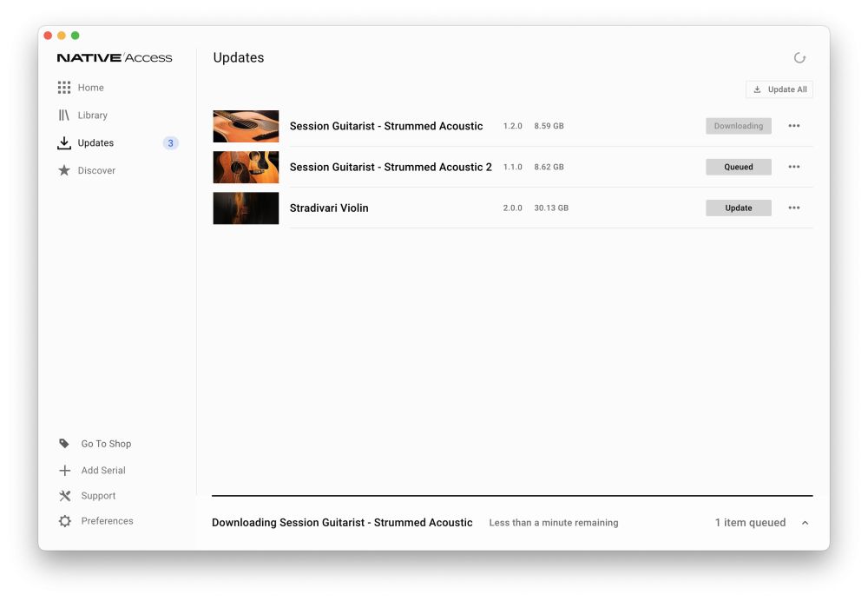Click the Stradivari Violin thumbnail

pyautogui.click(x=246, y=208)
